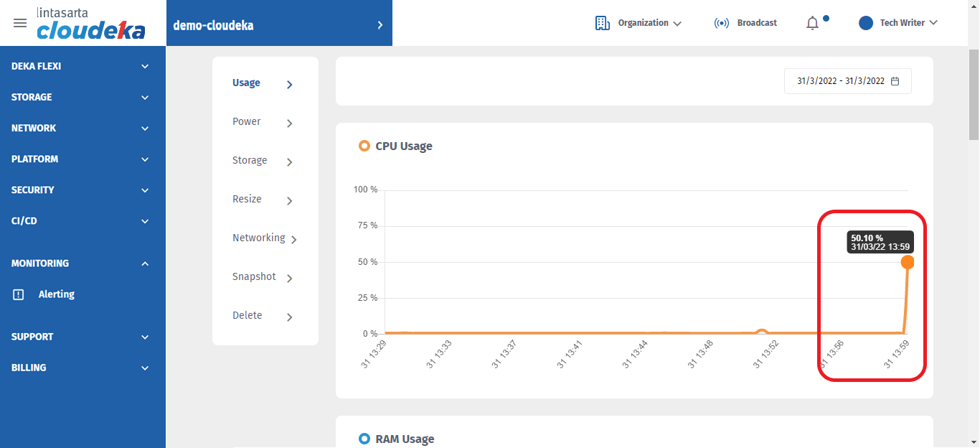Toggle the CPU Usage legend marker
The width and height of the screenshot is (980, 448).
364,146
